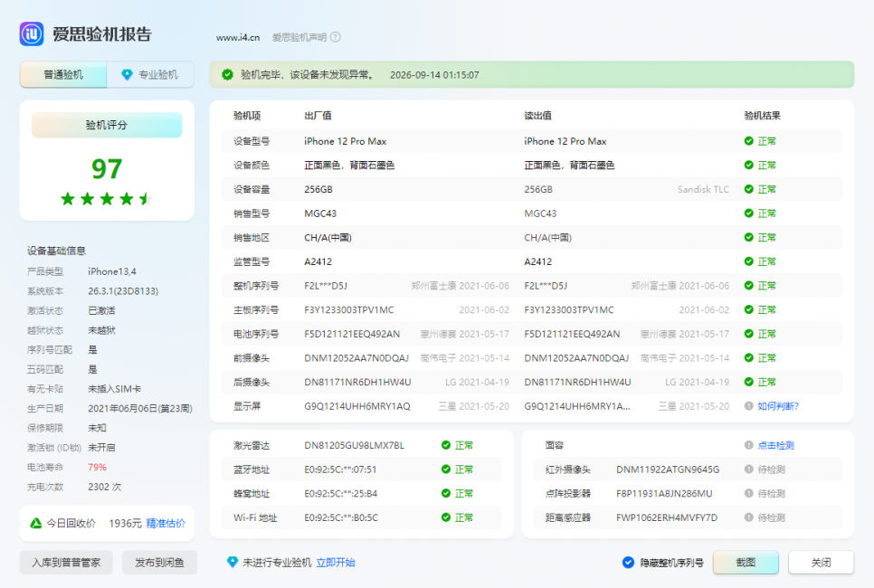Click the 立即开始 professional inspection link
874x588 pixels.
tap(336, 563)
